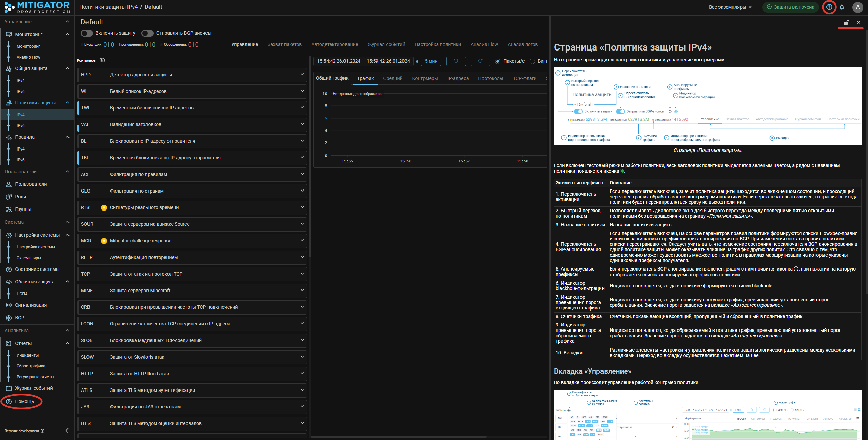
Task: Open the notifications bell icon
Action: click(x=842, y=7)
